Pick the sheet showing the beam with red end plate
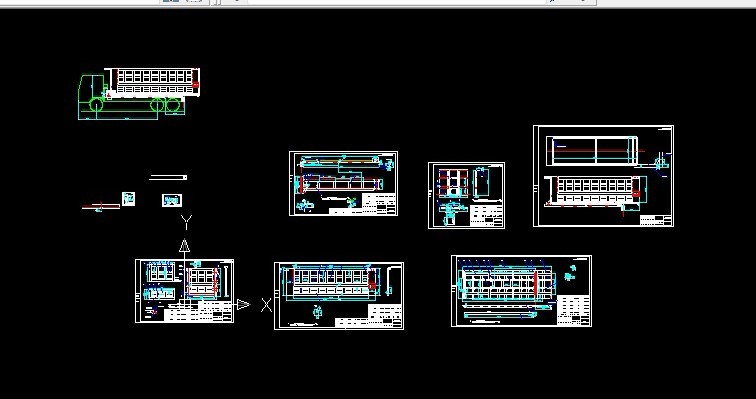Screen dimensions: 756x399 (x=343, y=184)
